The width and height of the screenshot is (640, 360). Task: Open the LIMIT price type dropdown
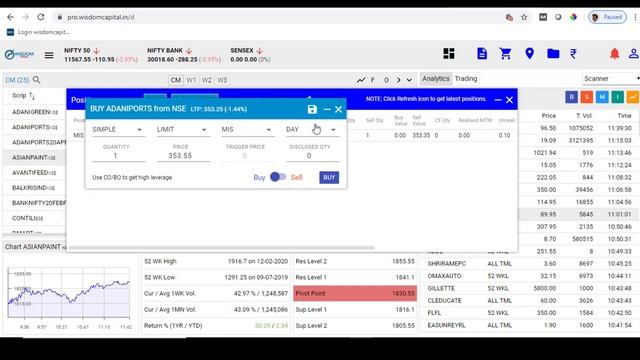[x=183, y=129]
